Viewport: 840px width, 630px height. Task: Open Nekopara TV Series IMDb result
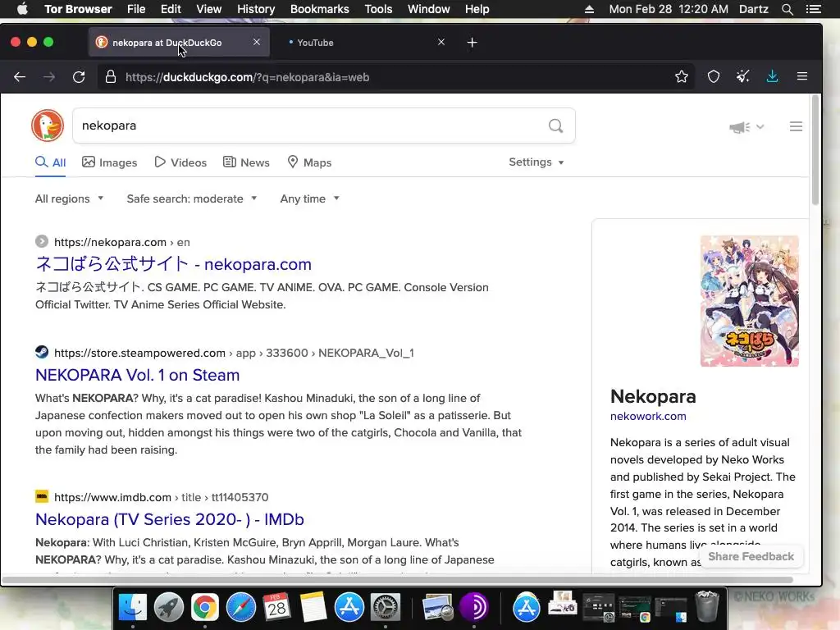[169, 519]
